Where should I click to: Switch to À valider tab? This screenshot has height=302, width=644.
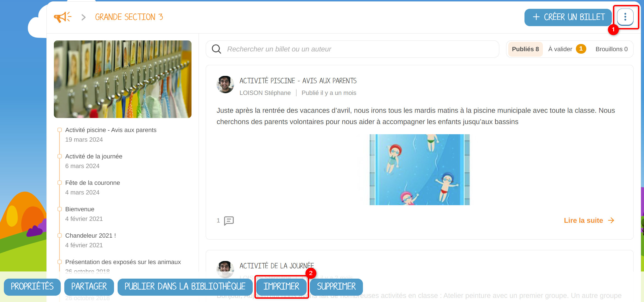pyautogui.click(x=567, y=49)
